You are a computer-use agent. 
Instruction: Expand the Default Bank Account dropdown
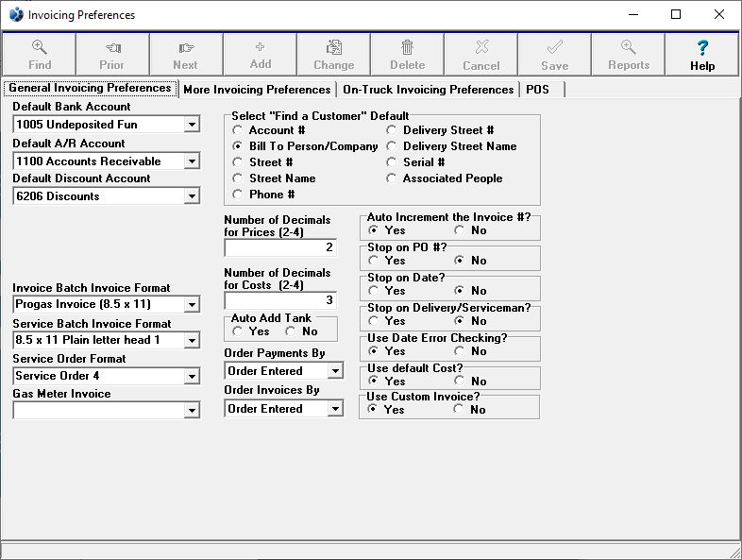[x=192, y=125]
